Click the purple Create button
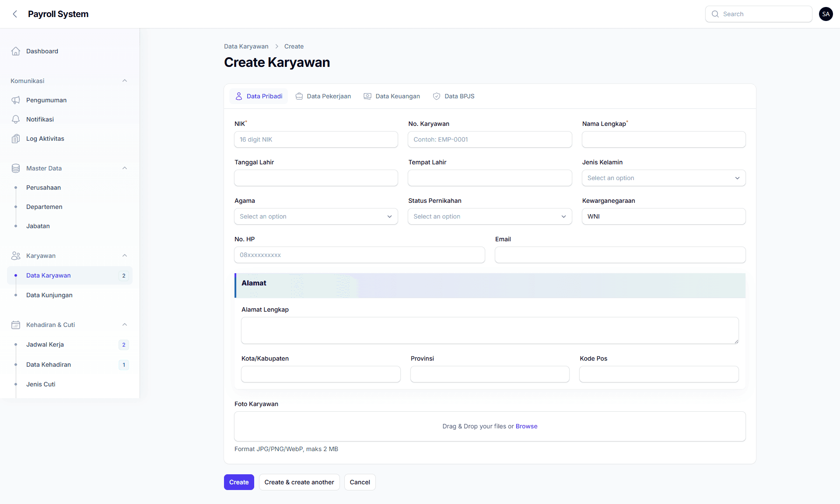Screen dimensions: 840x504 (x=239, y=482)
